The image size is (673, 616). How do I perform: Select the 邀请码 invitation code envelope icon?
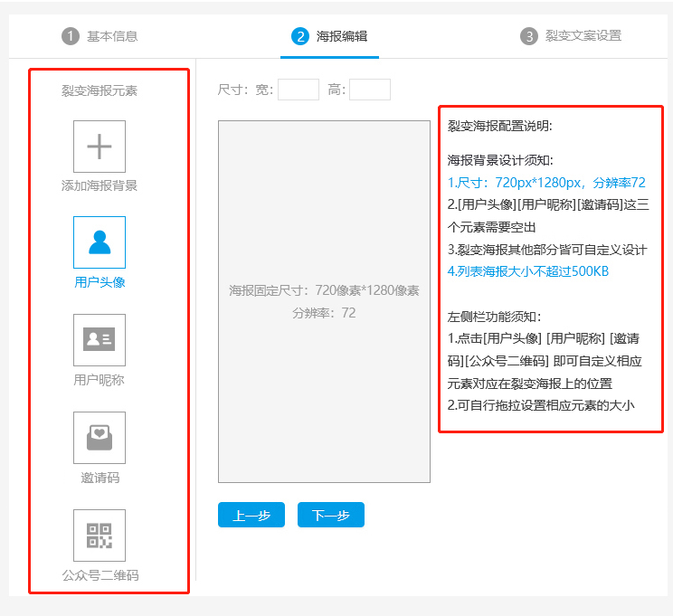(100, 438)
